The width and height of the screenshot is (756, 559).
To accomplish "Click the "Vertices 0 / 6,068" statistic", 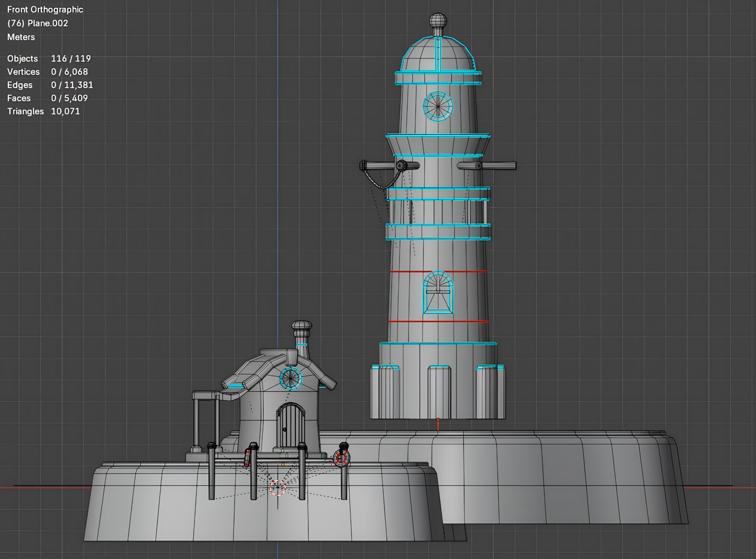I will pyautogui.click(x=48, y=72).
